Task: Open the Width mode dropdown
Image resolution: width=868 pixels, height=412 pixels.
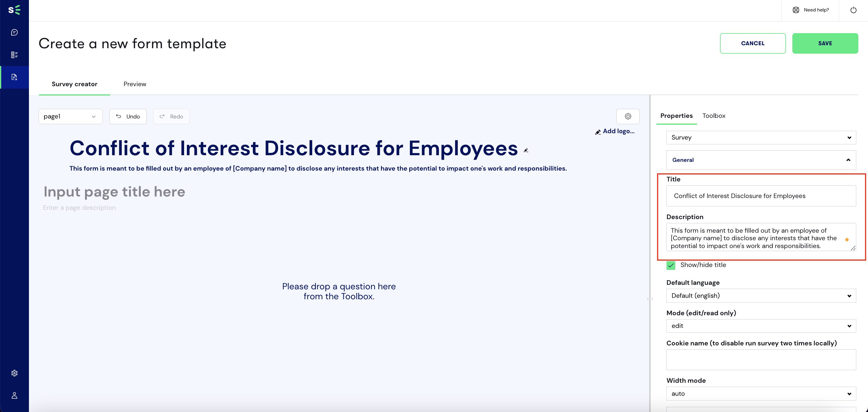Action: pyautogui.click(x=761, y=394)
